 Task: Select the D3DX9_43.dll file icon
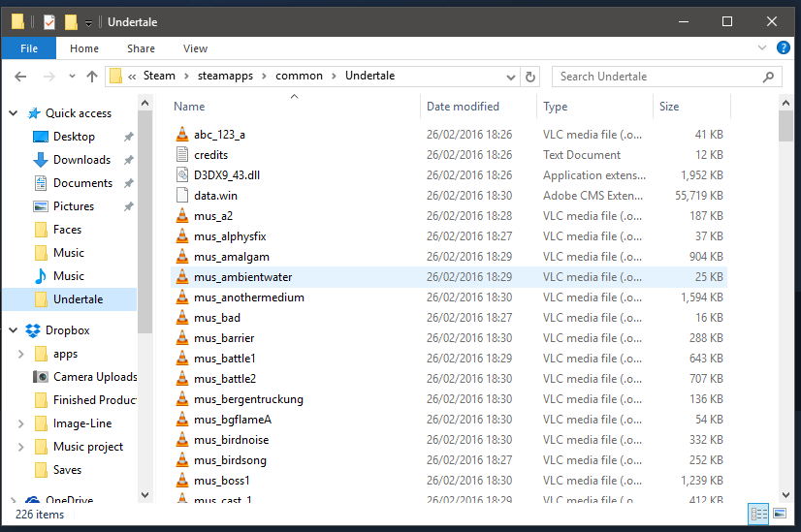[181, 175]
